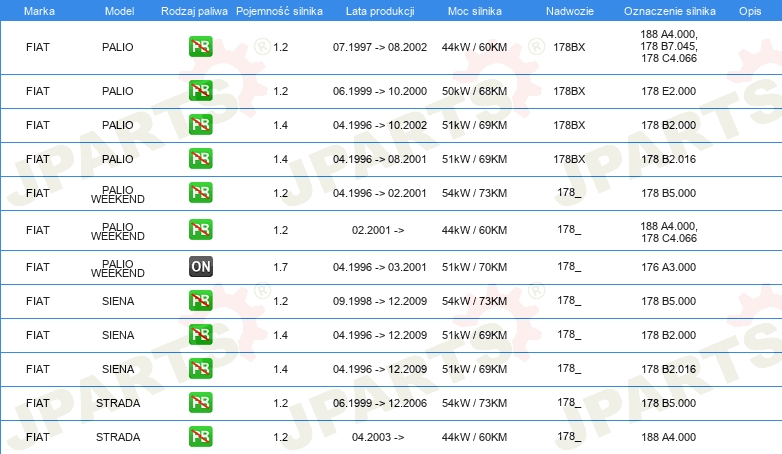
Task: Click power value 50kW / 68KM
Action: [x=474, y=91]
